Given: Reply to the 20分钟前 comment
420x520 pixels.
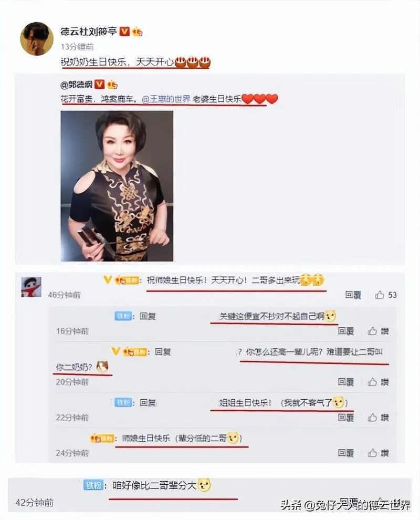Looking at the screenshot, I should (346, 382).
